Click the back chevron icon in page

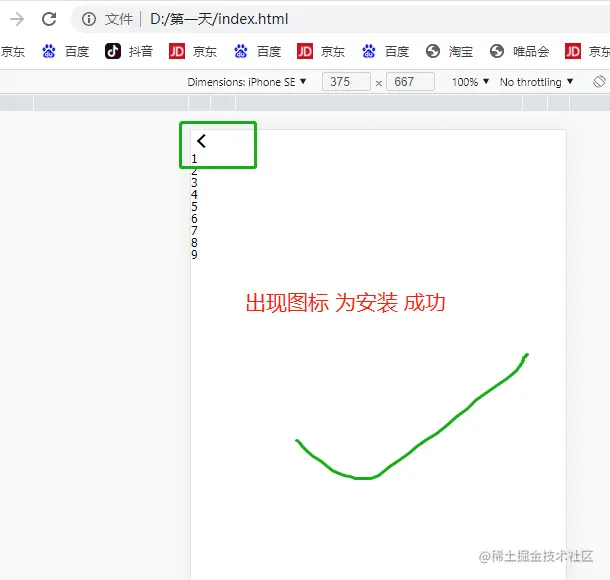coord(201,141)
